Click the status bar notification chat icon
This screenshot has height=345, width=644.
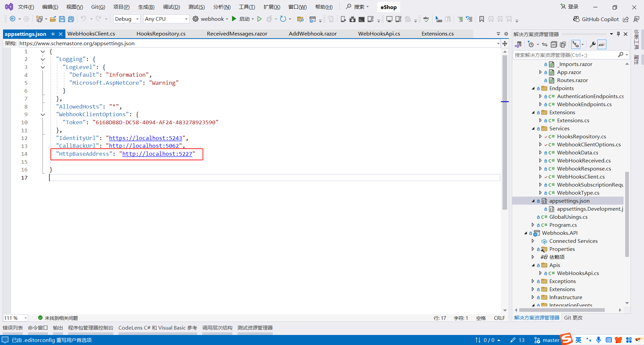pos(5,340)
